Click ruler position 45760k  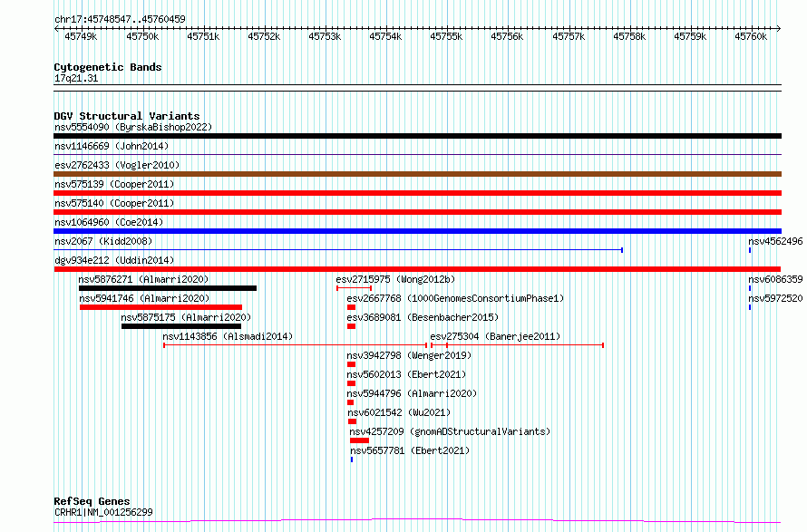coord(751,36)
